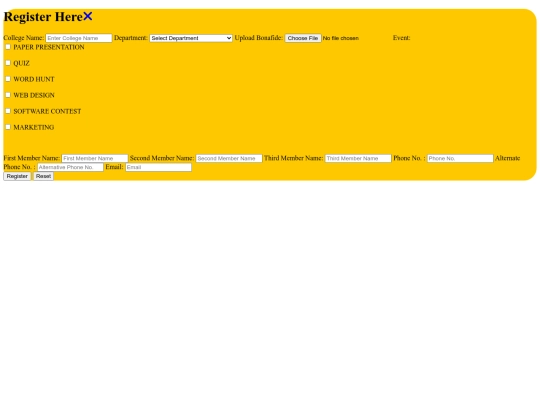Click the First Member Name input
Viewport: 540px width, 405px height.
tap(95, 158)
